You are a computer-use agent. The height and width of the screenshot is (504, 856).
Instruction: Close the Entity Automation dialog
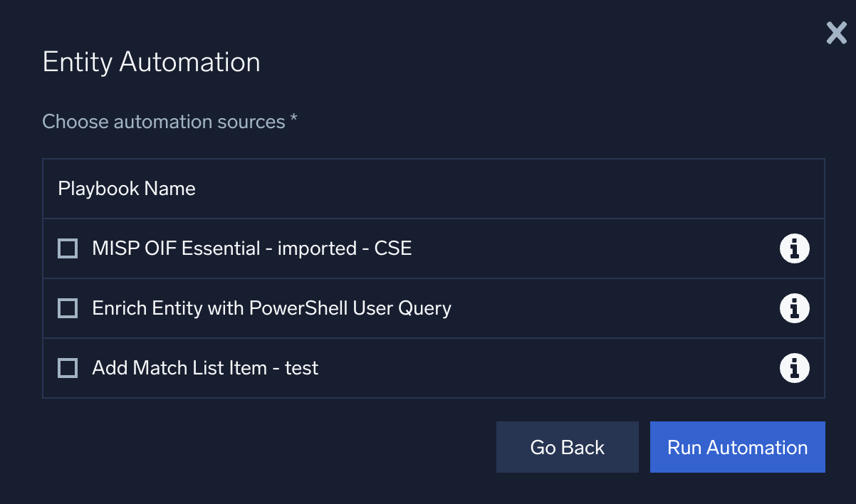(836, 33)
